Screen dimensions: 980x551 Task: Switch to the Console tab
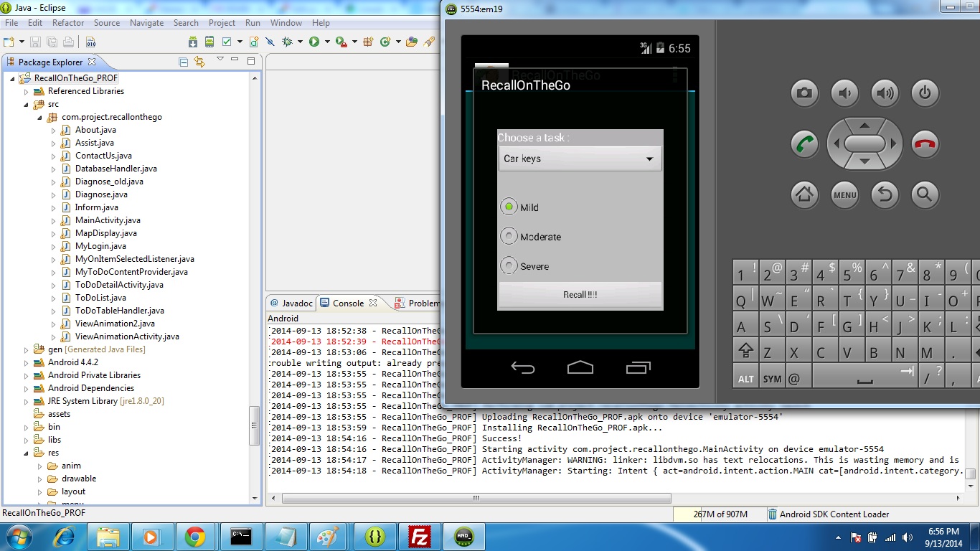tap(348, 303)
